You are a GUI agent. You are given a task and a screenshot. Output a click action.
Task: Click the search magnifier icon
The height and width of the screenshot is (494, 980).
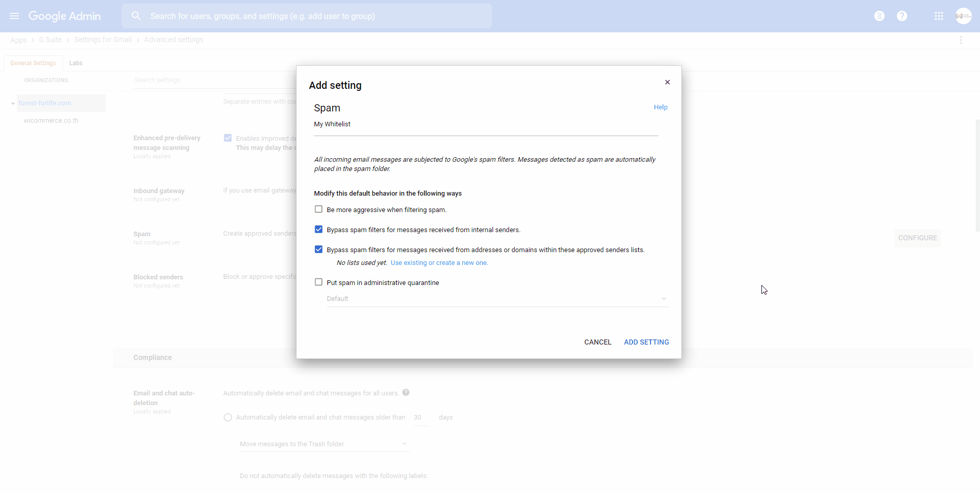(x=136, y=16)
